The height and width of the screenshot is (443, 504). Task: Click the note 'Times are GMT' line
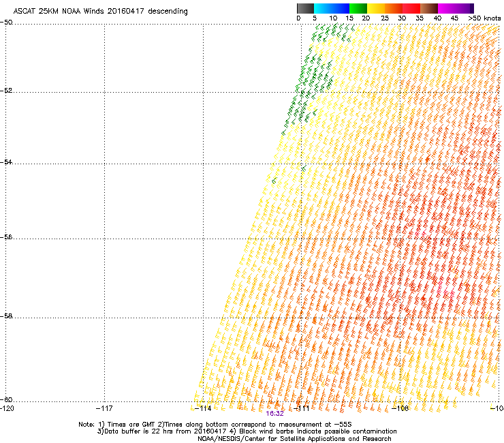point(215,425)
